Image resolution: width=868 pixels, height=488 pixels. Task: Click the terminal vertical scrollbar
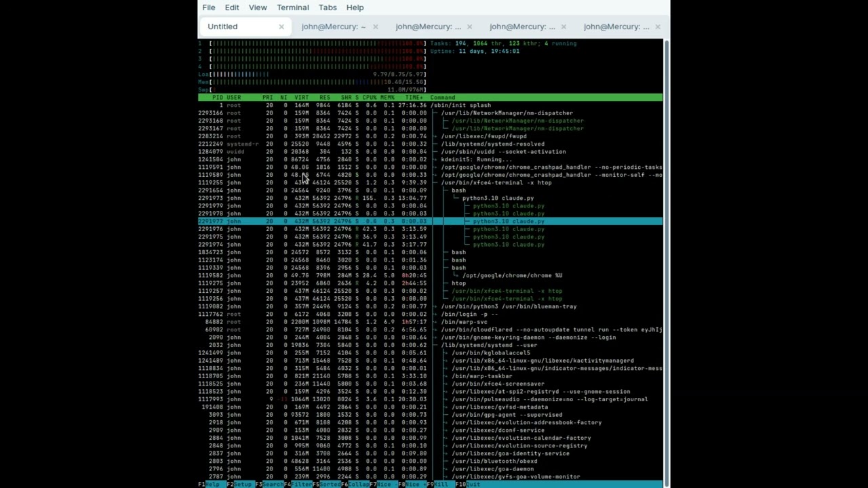667,263
